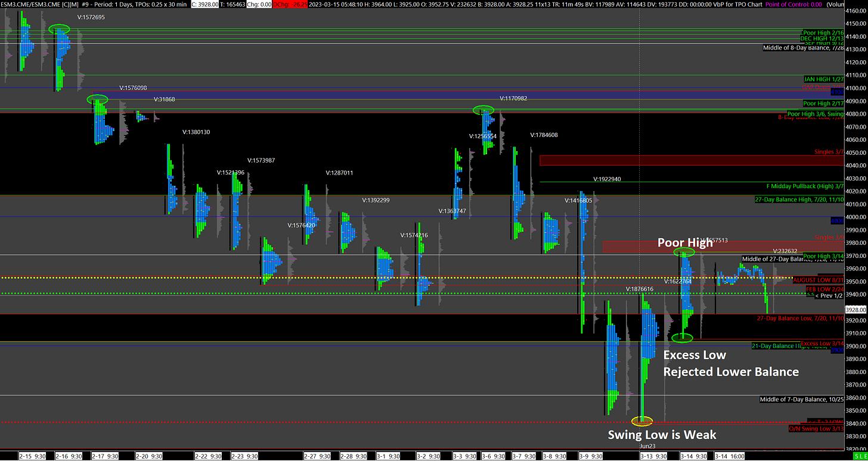This screenshot has width=868, height=461.
Task: Select the 2-15 9:30 date marker
Action: click(32, 456)
